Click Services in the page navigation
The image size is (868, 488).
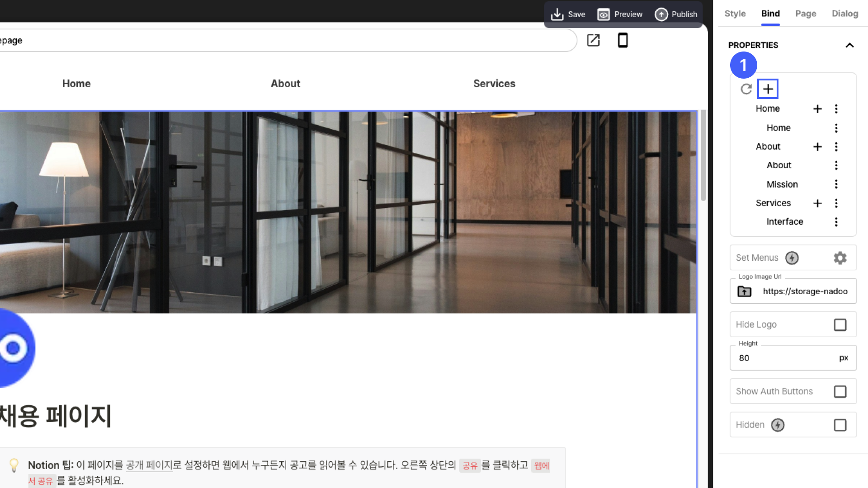494,84
